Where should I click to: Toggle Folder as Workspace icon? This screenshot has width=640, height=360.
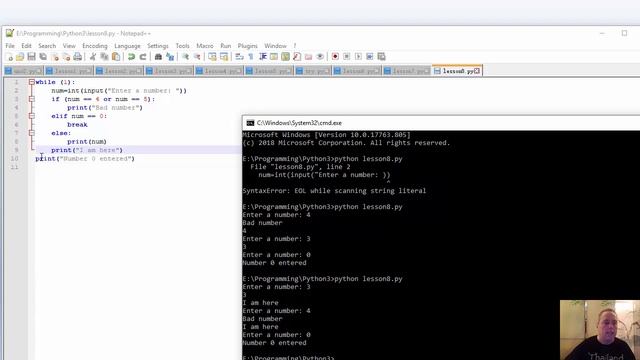[x=308, y=57]
